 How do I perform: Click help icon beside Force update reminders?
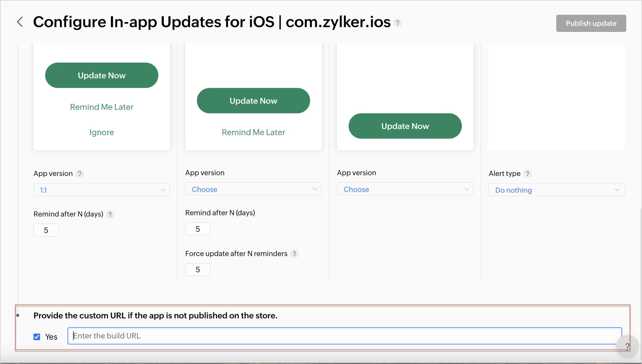coord(294,254)
